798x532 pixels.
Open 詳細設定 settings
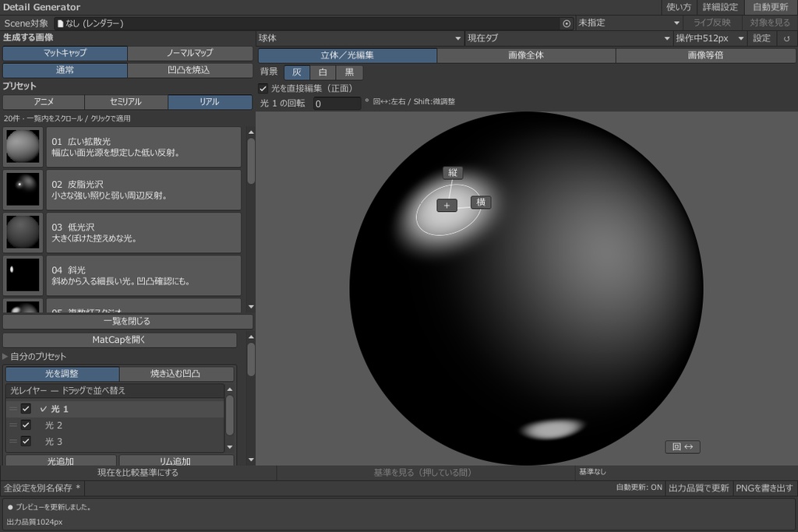tap(720, 7)
